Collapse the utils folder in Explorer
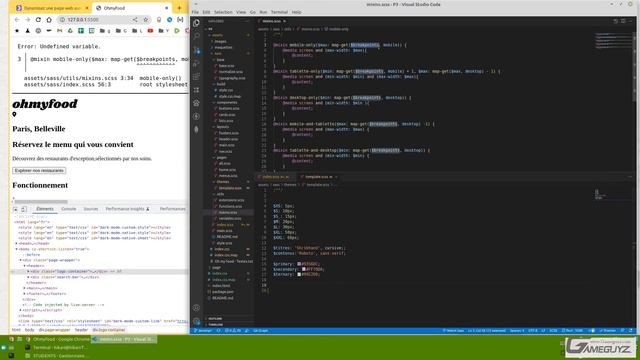Screen dimensions: 640x360 pos(220,194)
